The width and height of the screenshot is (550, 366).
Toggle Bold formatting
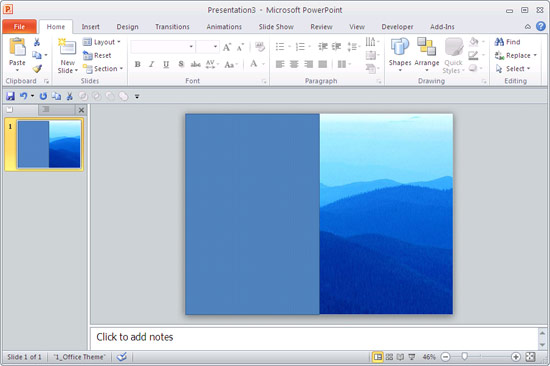(x=138, y=64)
